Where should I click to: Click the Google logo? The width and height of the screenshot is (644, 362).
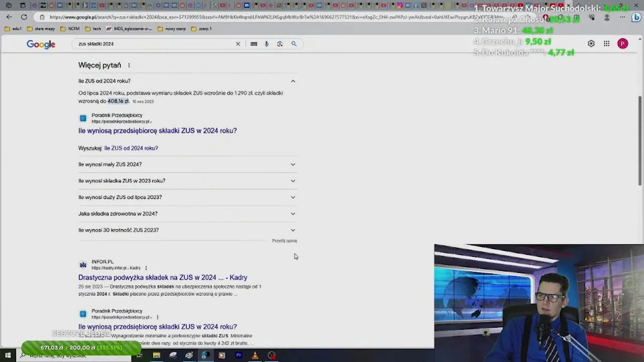click(x=41, y=44)
